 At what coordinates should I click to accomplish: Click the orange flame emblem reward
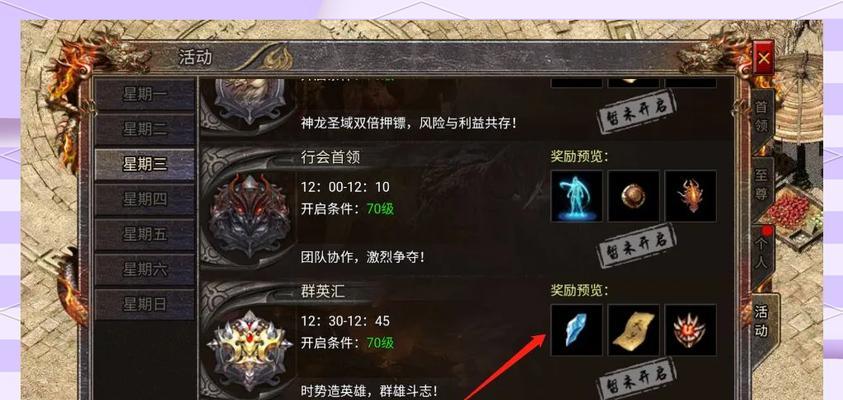(690, 196)
